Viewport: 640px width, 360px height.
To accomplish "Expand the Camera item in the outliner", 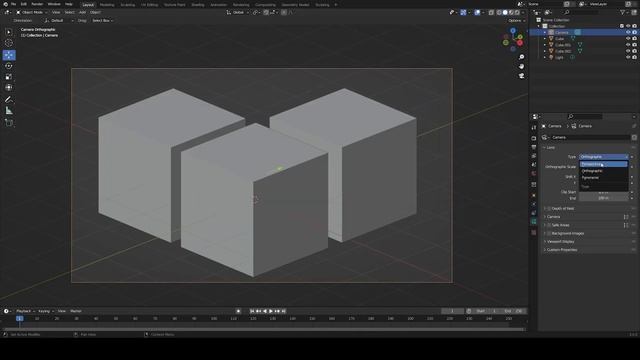I will pyautogui.click(x=544, y=32).
